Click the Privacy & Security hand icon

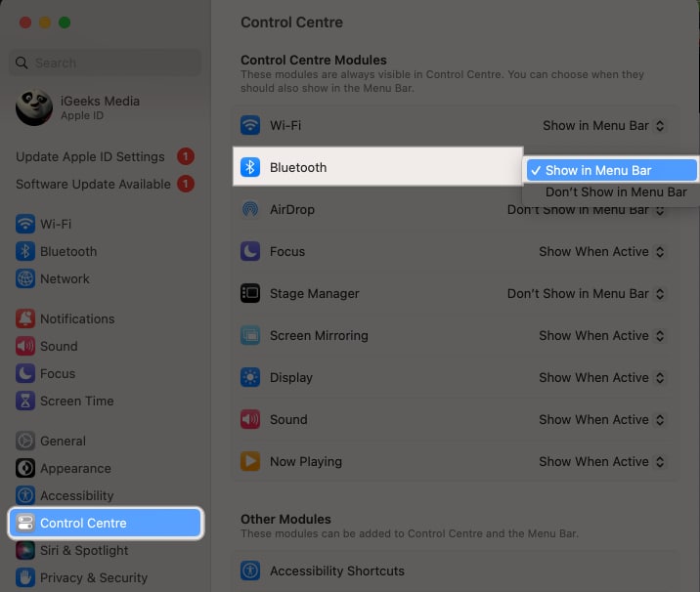(25, 577)
